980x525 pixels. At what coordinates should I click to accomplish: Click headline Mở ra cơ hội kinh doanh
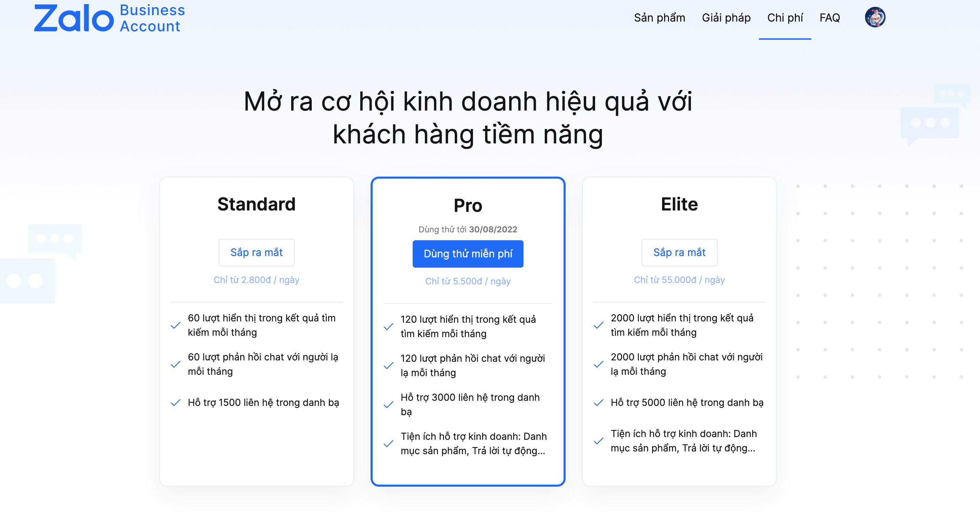(x=468, y=118)
